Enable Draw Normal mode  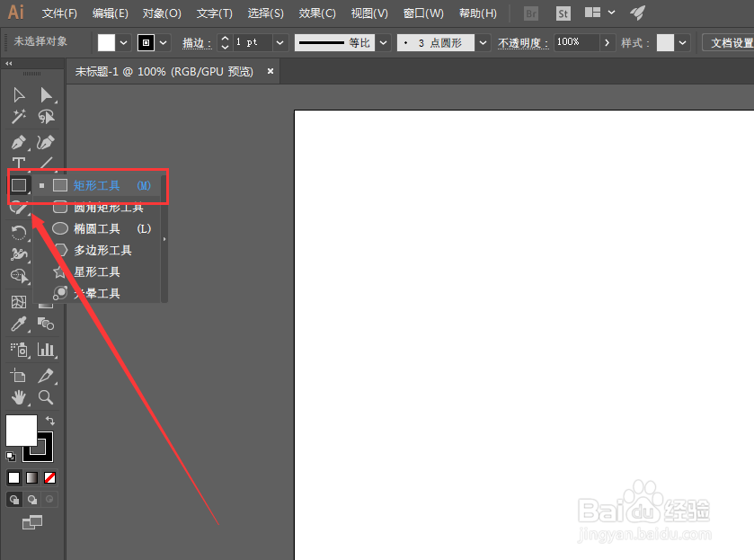pos(14,500)
